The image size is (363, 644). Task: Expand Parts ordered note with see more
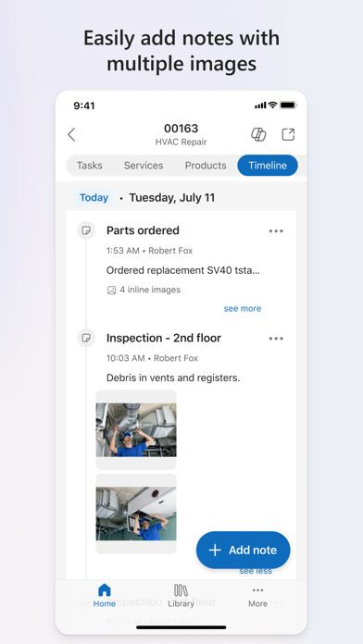(243, 308)
